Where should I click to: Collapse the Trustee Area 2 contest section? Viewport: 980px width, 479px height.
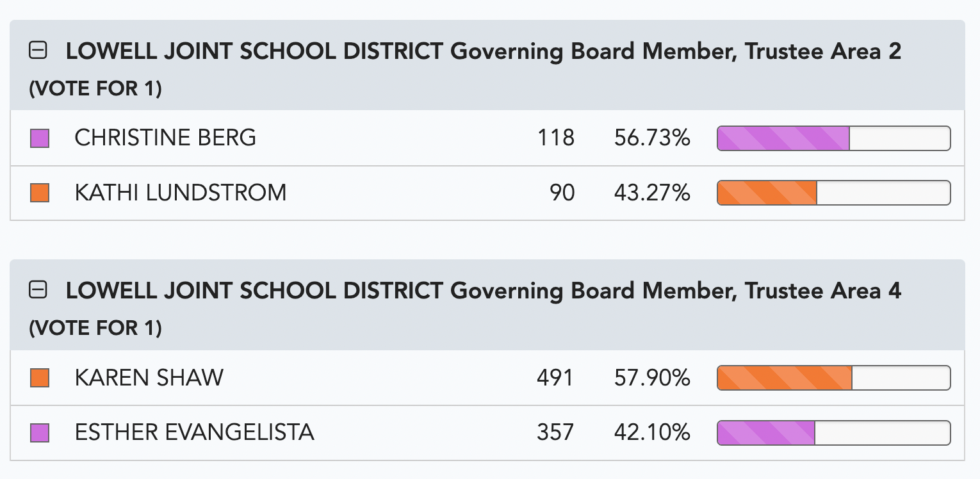click(38, 51)
